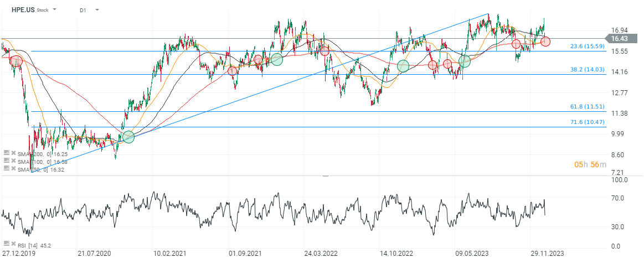The image size is (644, 263).
Task: Click the 24.03.2022 date on time axis
Action: tap(321, 254)
